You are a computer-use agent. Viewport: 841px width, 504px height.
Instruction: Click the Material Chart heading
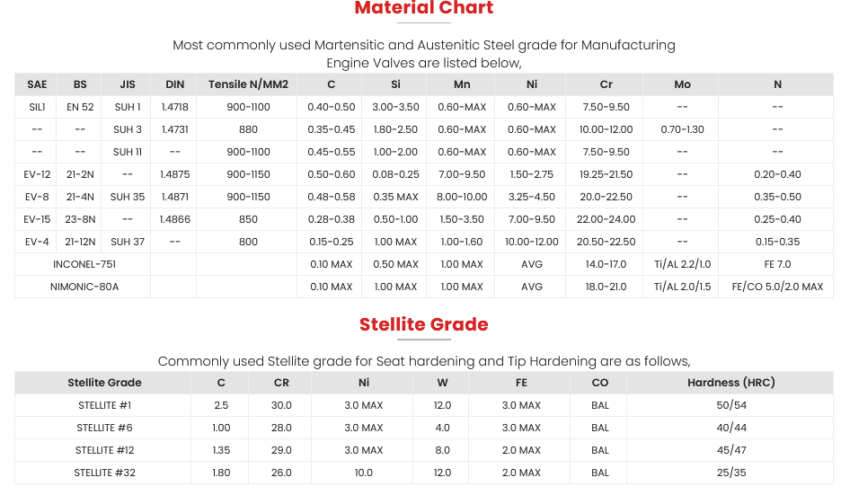click(423, 8)
